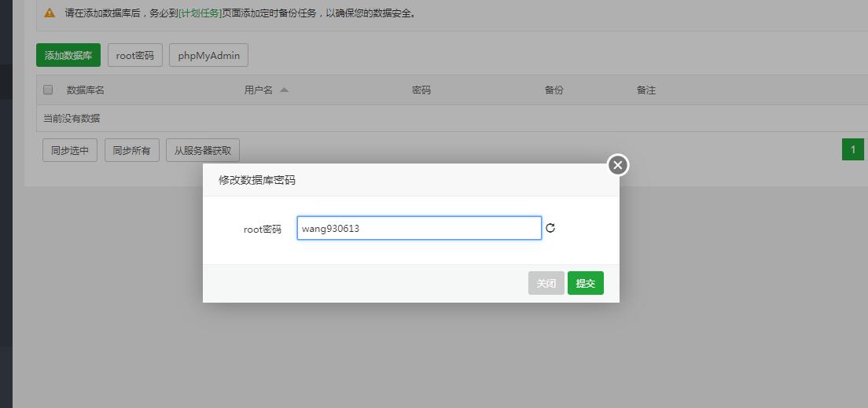This screenshot has height=408, width=868.
Task: Click the gray 关闭 button in the dialog
Action: [x=546, y=283]
